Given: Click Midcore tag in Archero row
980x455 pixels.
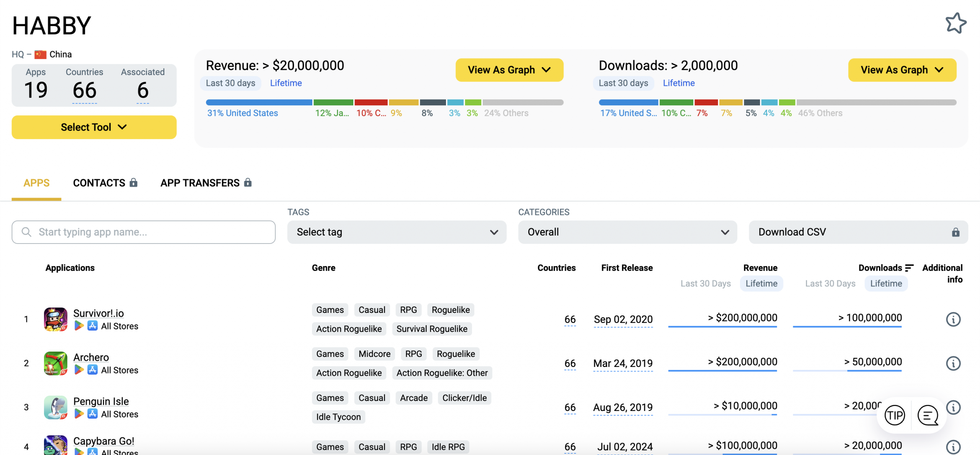Looking at the screenshot, I should point(374,354).
